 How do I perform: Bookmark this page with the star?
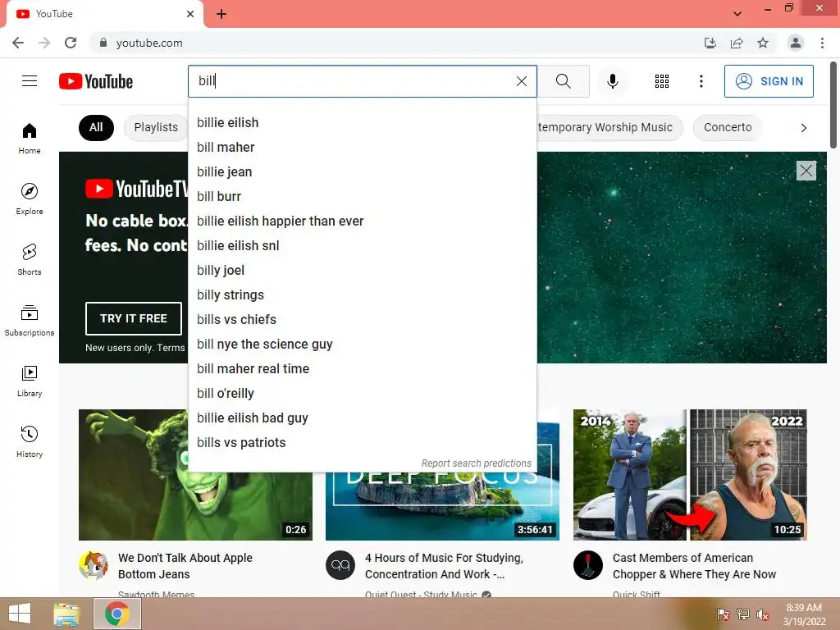(763, 43)
